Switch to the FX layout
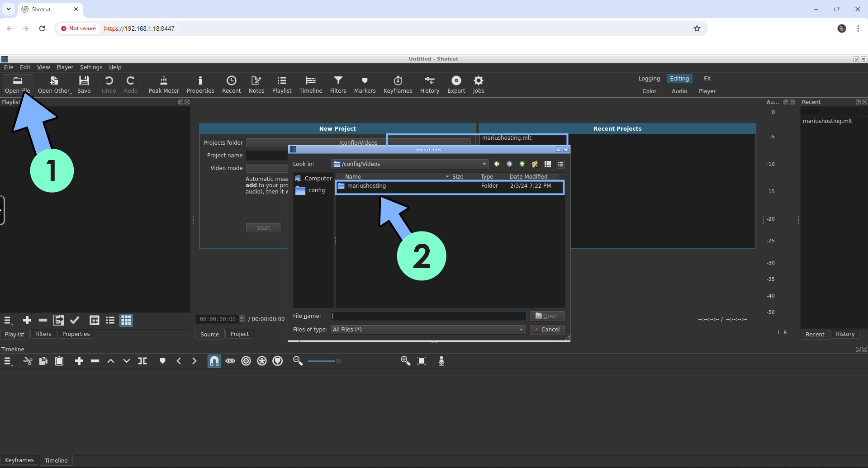This screenshot has height=468, width=868. [707, 79]
